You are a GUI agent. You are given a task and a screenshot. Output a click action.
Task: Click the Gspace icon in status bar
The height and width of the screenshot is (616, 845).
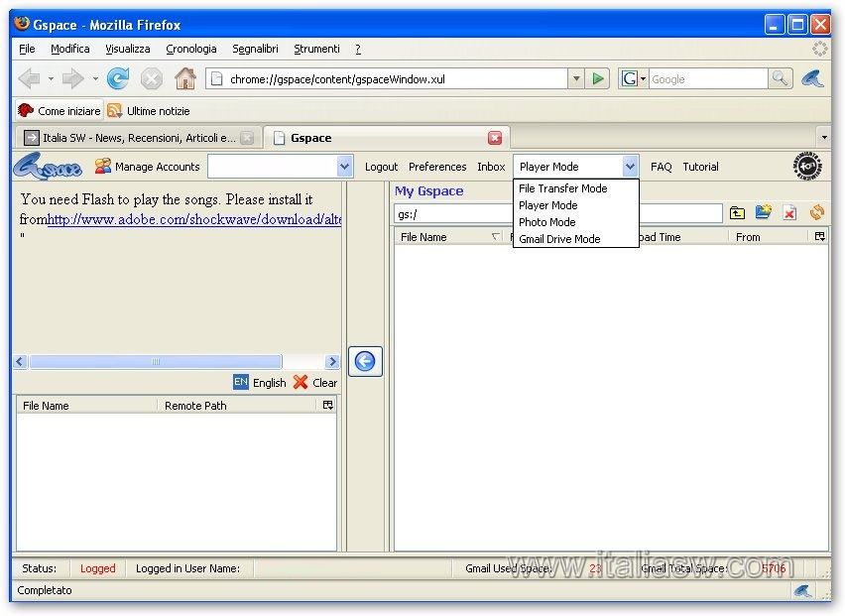(x=803, y=590)
